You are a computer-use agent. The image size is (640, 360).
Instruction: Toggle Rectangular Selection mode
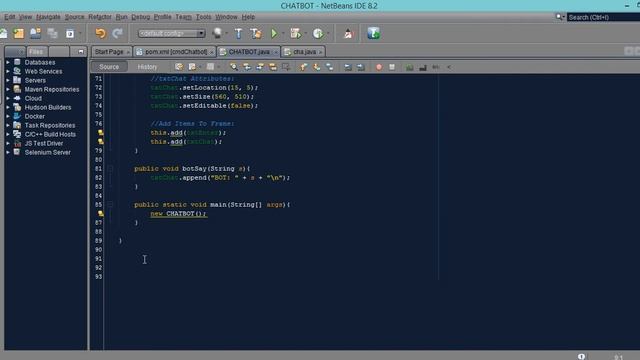point(286,67)
